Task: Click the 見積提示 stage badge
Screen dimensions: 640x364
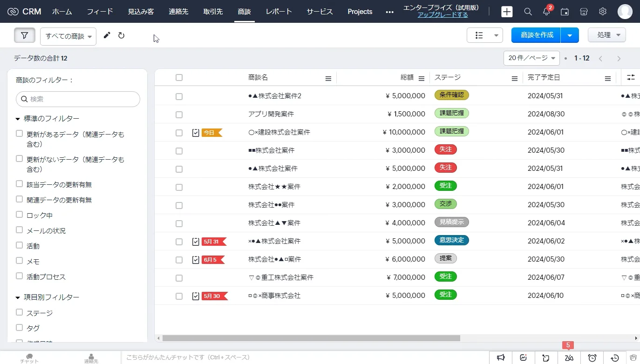Action: pyautogui.click(x=451, y=222)
